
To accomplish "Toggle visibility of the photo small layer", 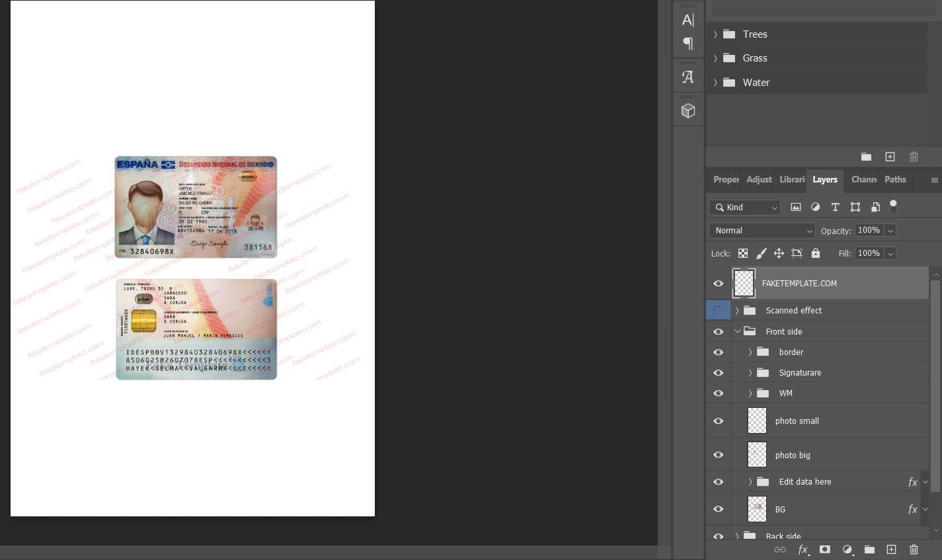I will [x=718, y=420].
